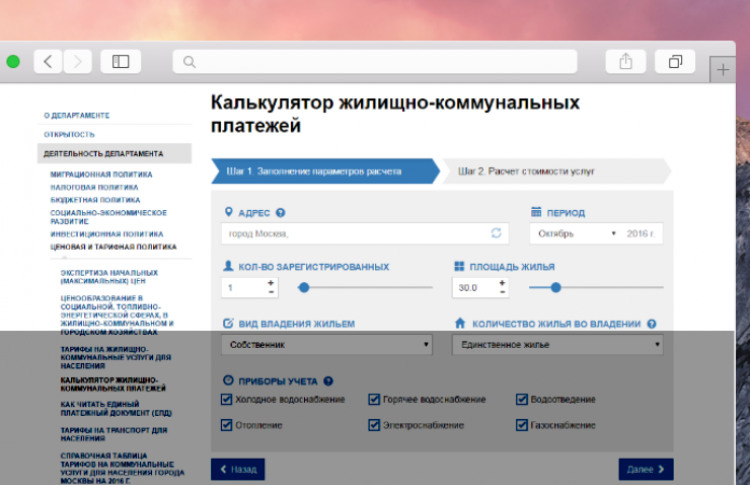Open Калькулятор жилищно-коммунальных платежей sidebar link
This screenshot has height=485, width=750.
point(113,384)
